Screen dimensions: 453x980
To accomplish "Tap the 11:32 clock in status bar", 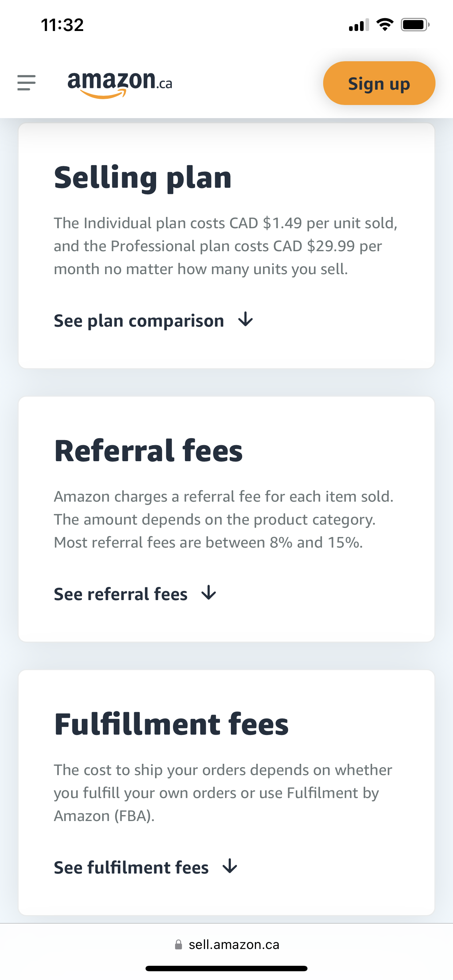I will point(62,25).
